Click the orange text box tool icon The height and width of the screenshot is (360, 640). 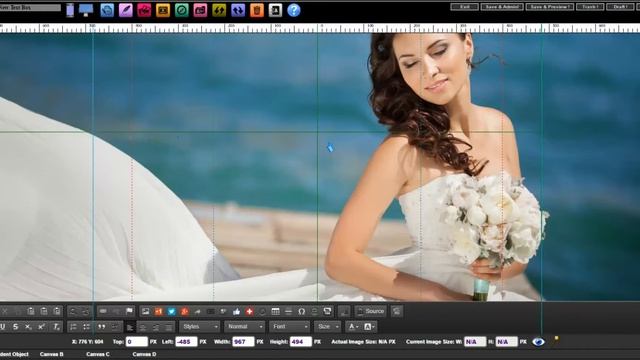[163, 10]
